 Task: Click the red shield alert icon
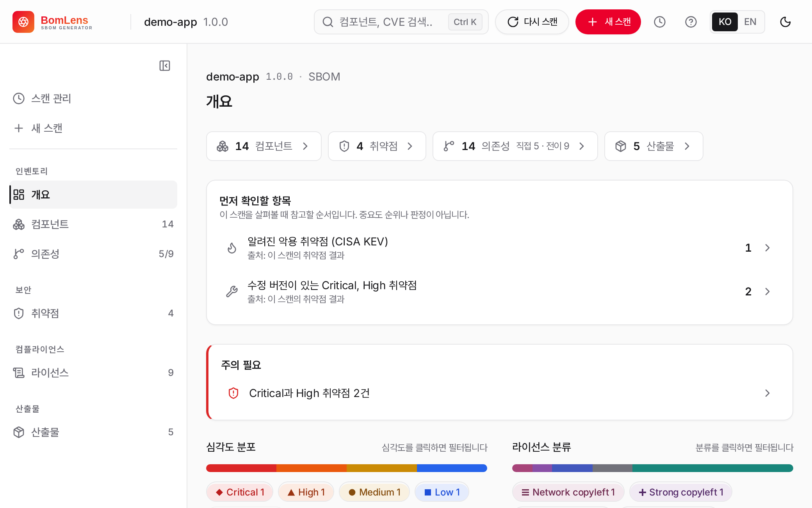click(233, 393)
